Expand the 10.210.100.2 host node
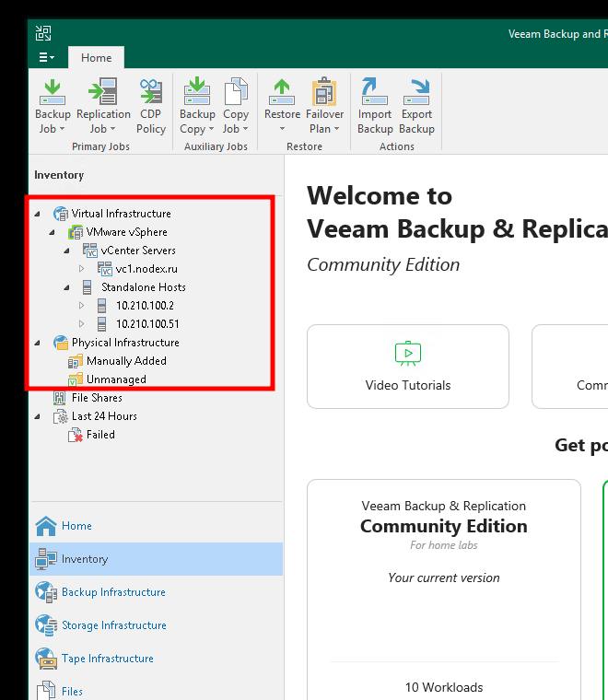 click(x=81, y=306)
